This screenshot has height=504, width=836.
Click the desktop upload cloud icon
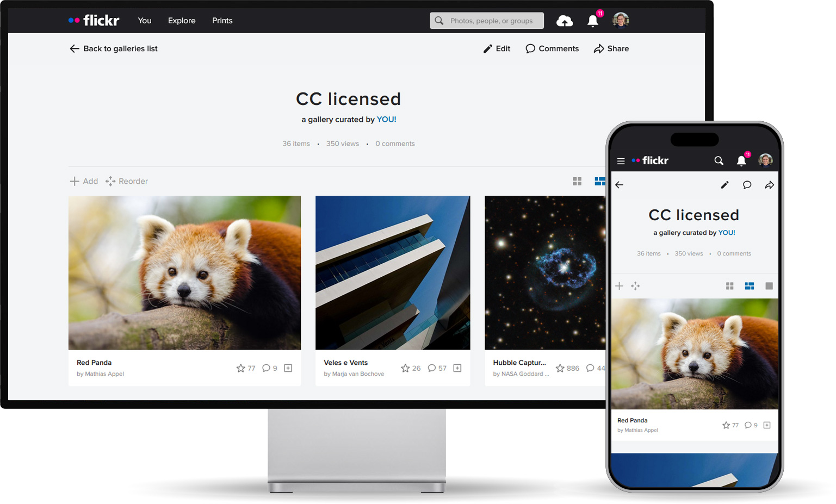[x=565, y=21]
